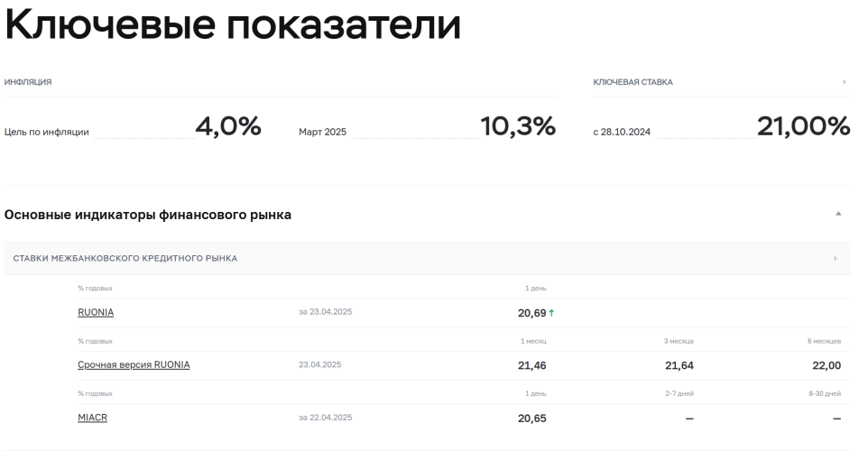Click the 6-month term RUONIA value 22,00
The image size is (868, 451).
pos(826,366)
